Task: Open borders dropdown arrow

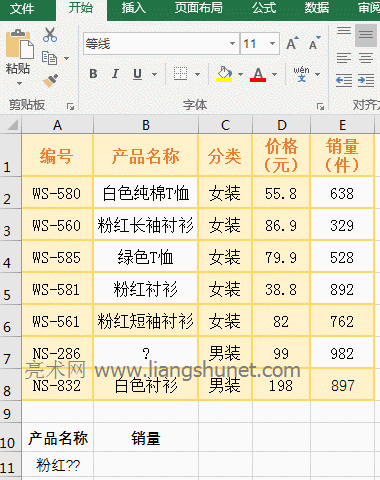Action: tap(198, 74)
